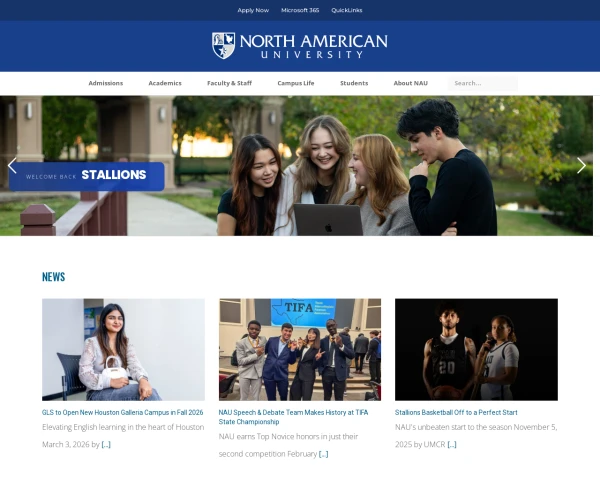
Task: Open Microsoft 365 from top bar
Action: [x=300, y=10]
